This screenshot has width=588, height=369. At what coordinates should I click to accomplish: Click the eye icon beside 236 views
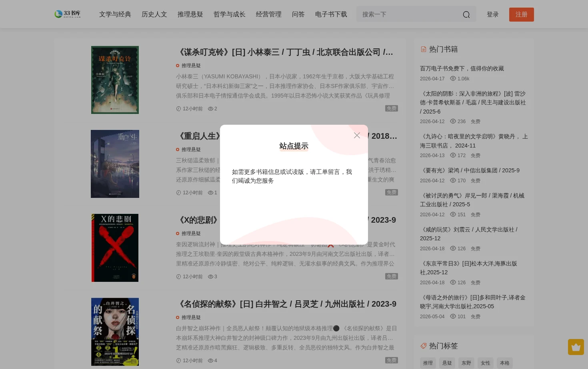453,122
